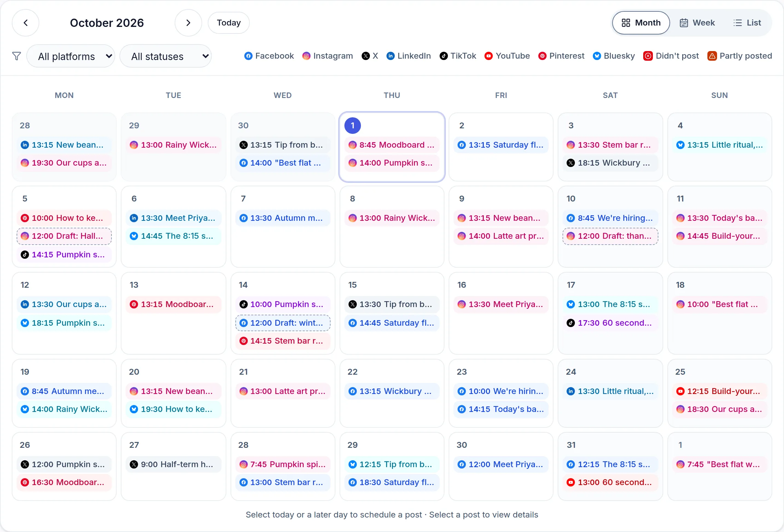Image resolution: width=784 pixels, height=532 pixels.
Task: Click the Facebook legend icon
Action: (x=248, y=56)
